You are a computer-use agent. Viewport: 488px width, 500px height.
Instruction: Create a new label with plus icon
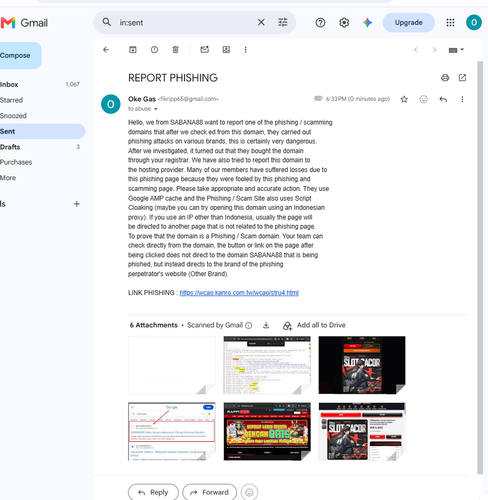77,204
